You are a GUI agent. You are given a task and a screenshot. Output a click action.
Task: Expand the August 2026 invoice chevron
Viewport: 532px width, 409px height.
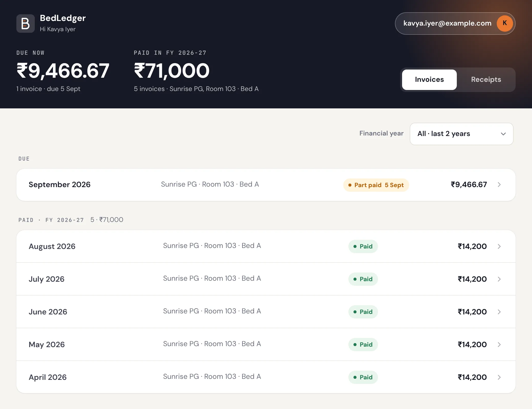tap(499, 246)
